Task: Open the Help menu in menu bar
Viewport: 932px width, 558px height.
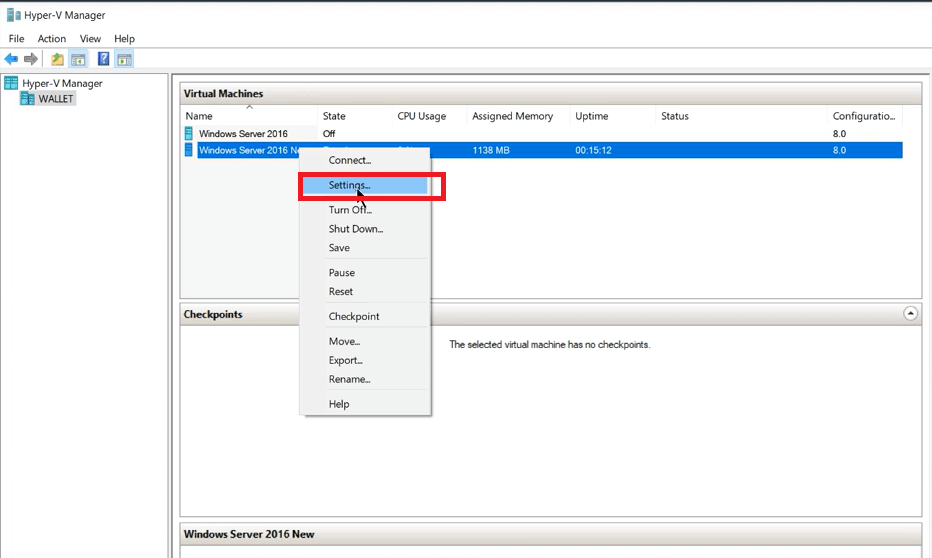Action: [x=124, y=39]
